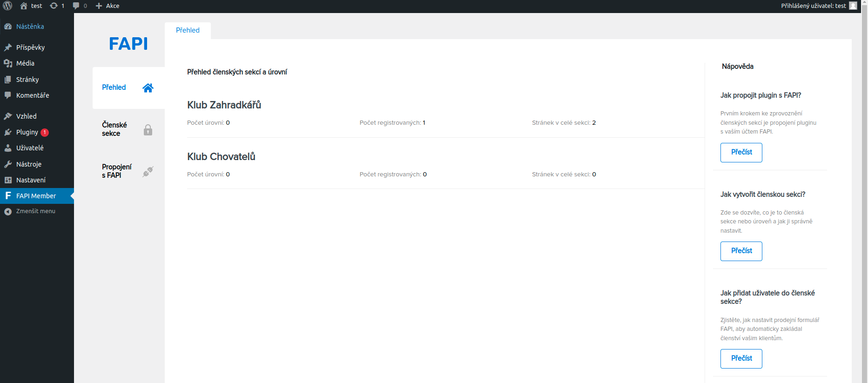Click Přečíst under Jak přidat uživatele
This screenshot has height=383, width=868.
[x=741, y=359]
